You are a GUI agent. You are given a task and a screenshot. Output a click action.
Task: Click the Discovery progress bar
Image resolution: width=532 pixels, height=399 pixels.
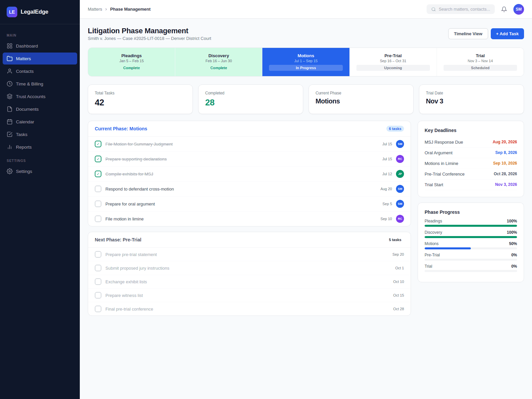coord(471,237)
